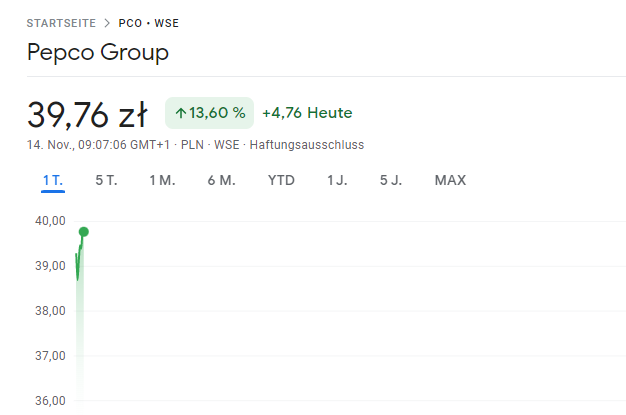Click the 14. Nov., 09:07:06 GMT+1 timestamp
626x415 pixels.
pos(98,145)
